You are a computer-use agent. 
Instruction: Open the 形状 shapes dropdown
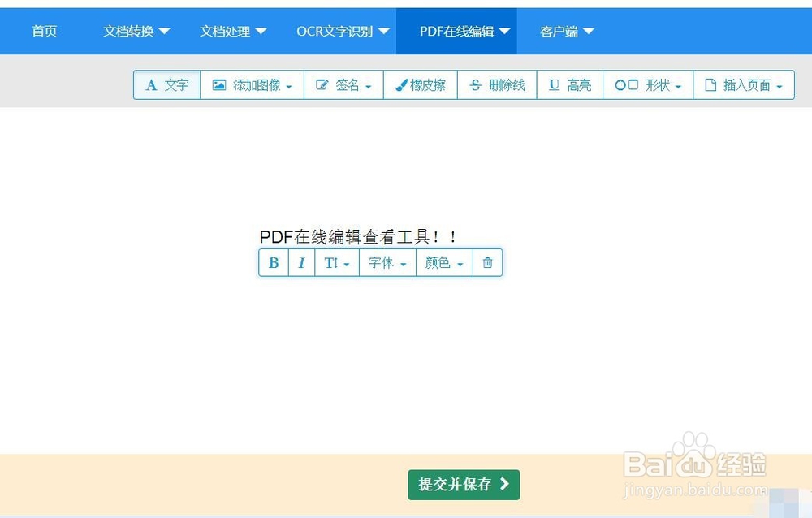click(648, 85)
